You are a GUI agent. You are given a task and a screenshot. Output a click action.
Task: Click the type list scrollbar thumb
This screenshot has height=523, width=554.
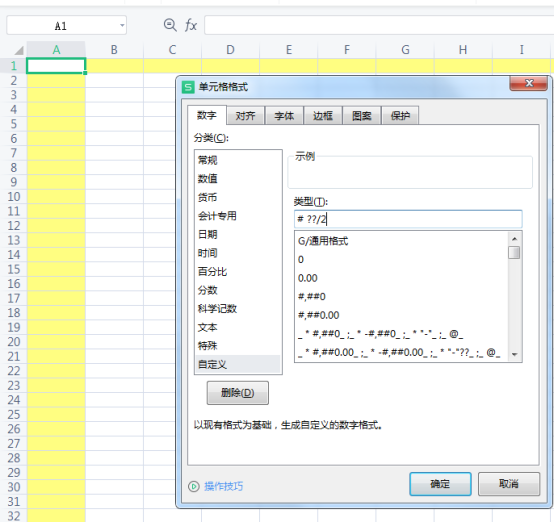(x=514, y=253)
